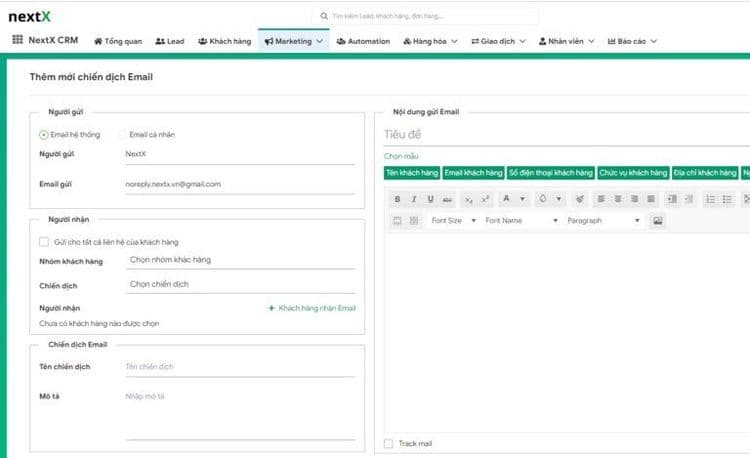
Task: Select the Email hệ thống radio option
Action: (x=44, y=134)
